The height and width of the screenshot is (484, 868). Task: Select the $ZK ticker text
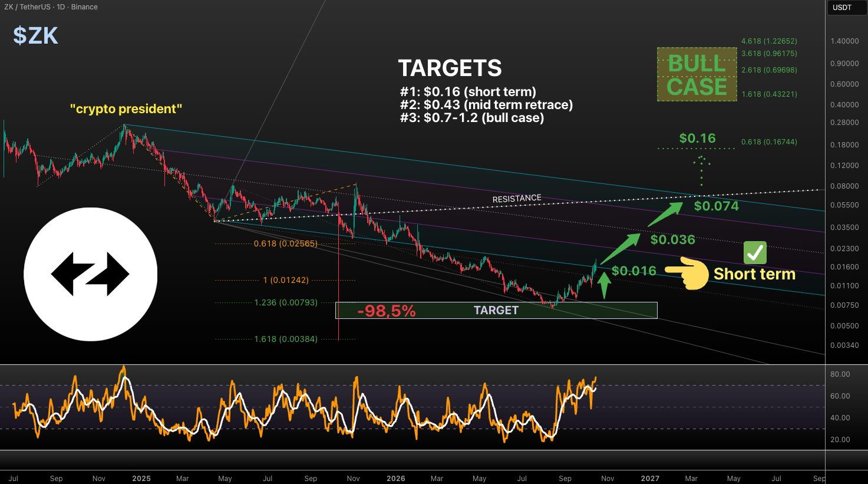pos(36,35)
